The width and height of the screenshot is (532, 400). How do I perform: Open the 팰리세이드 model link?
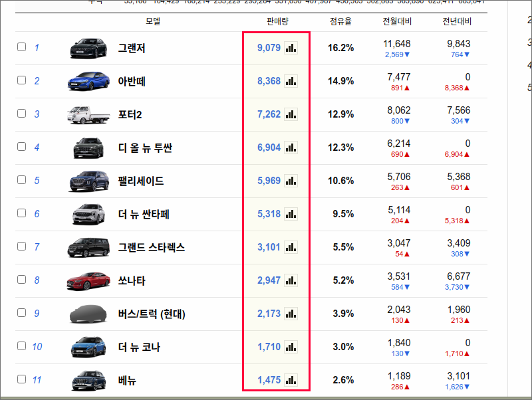click(141, 181)
